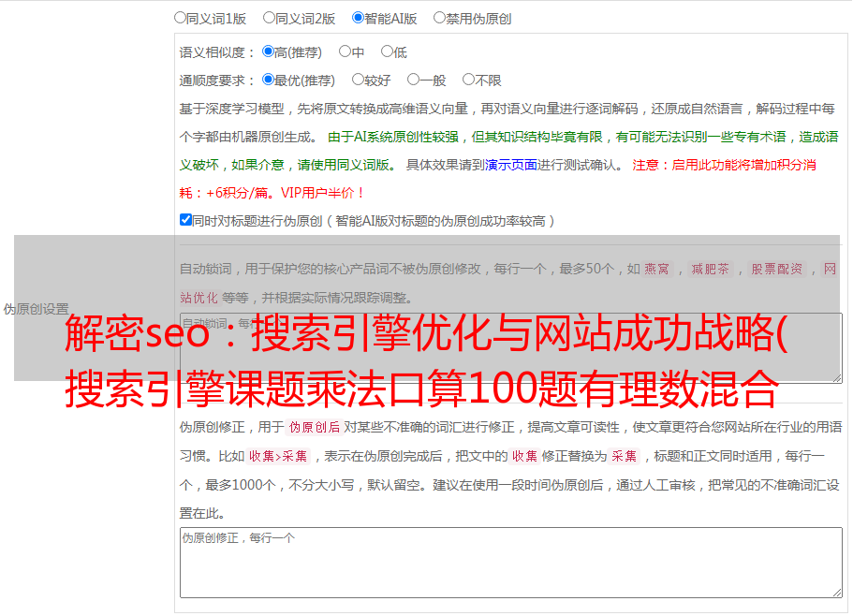Select 禁用伪原创 radio option

[439, 18]
